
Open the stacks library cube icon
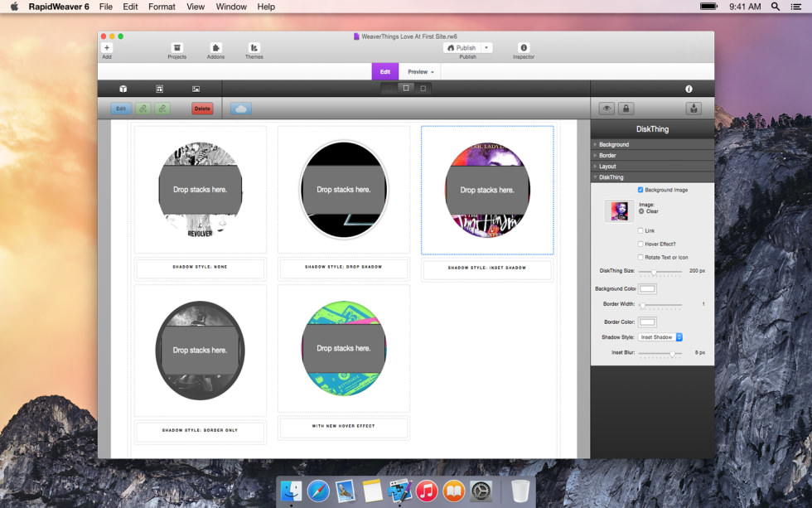[x=123, y=89]
